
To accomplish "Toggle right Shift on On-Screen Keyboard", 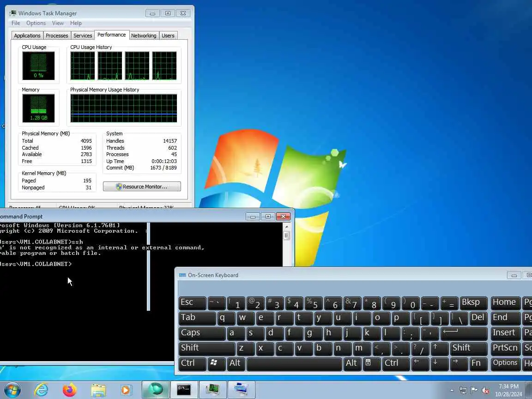I will pyautogui.click(x=469, y=349).
